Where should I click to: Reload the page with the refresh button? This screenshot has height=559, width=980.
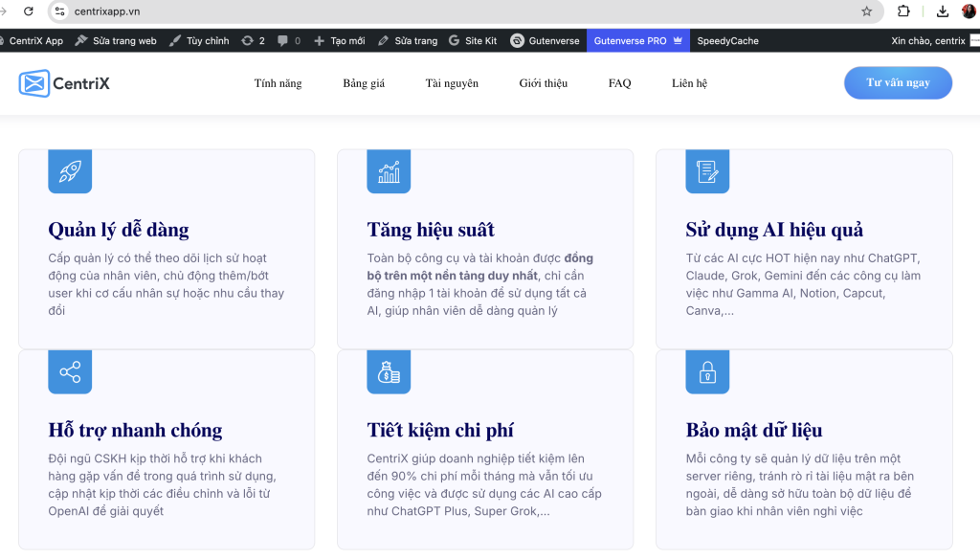point(29,11)
